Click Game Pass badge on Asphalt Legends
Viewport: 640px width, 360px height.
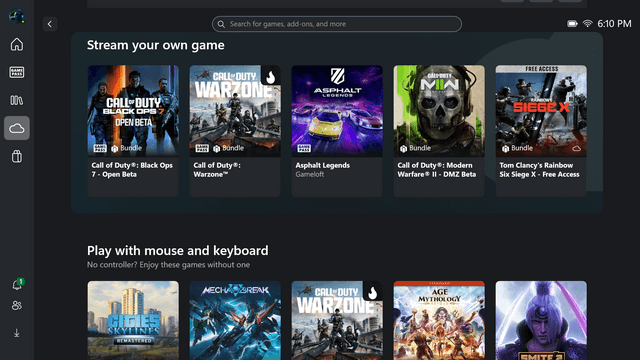[x=304, y=148]
